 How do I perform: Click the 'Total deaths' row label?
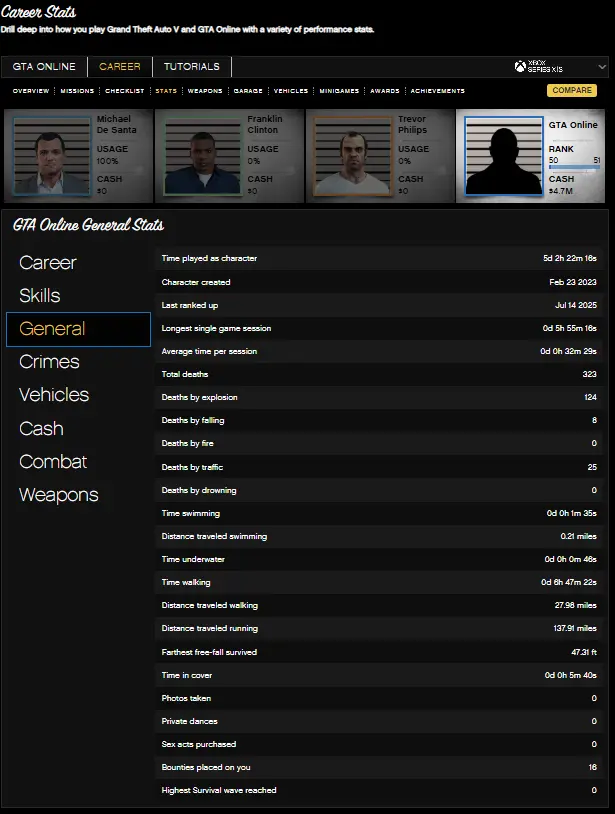(x=185, y=374)
